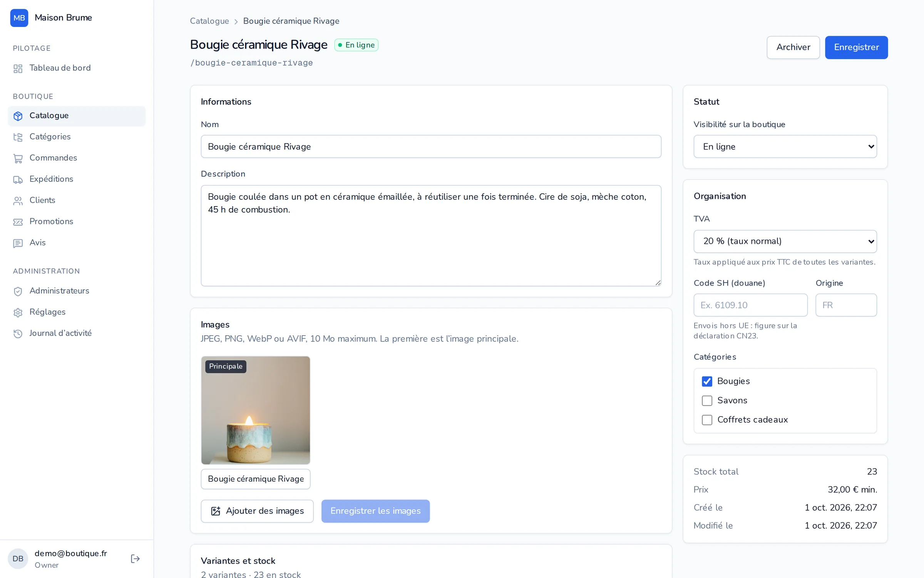This screenshot has width=924, height=578.
Task: Click the En ligne status badge
Action: point(356,45)
